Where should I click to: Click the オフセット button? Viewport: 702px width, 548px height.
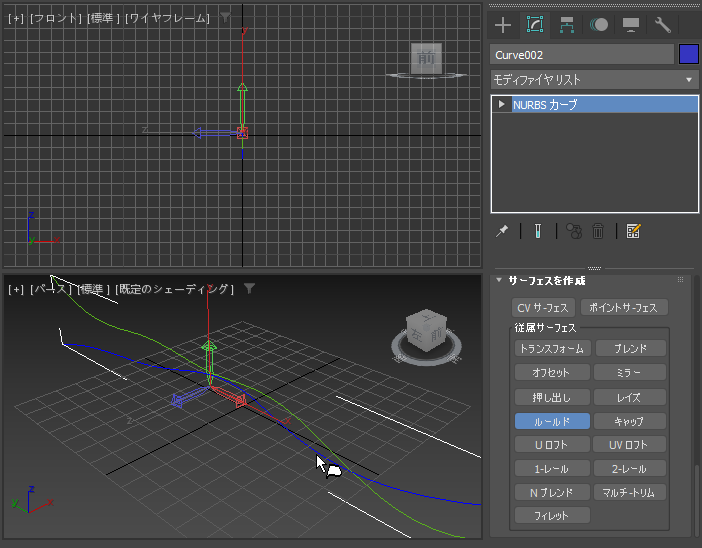click(552, 372)
